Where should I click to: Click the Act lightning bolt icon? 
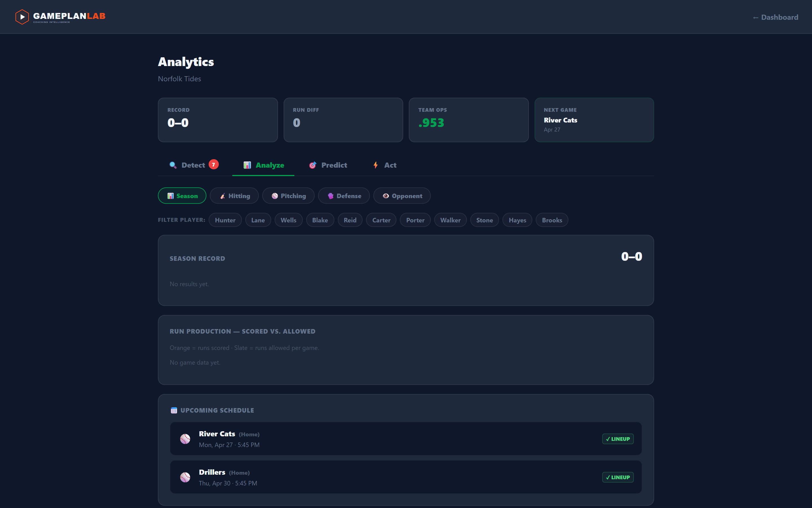pyautogui.click(x=376, y=165)
